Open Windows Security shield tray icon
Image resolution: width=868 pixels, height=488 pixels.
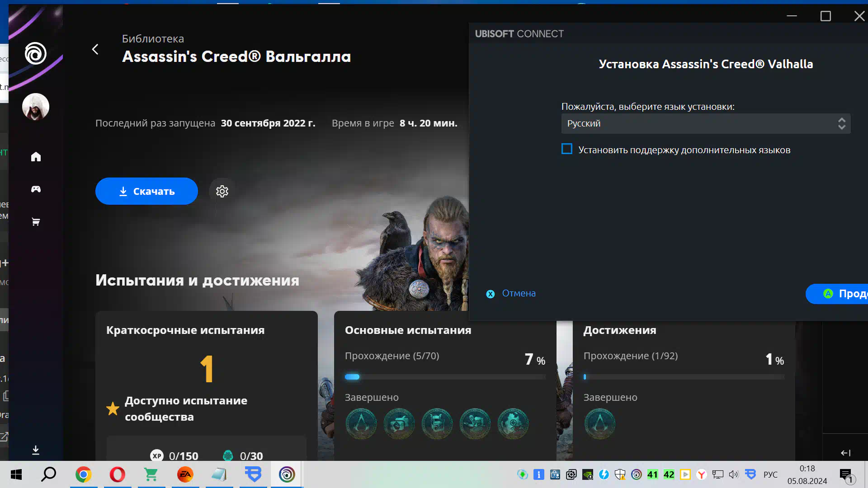(620, 474)
